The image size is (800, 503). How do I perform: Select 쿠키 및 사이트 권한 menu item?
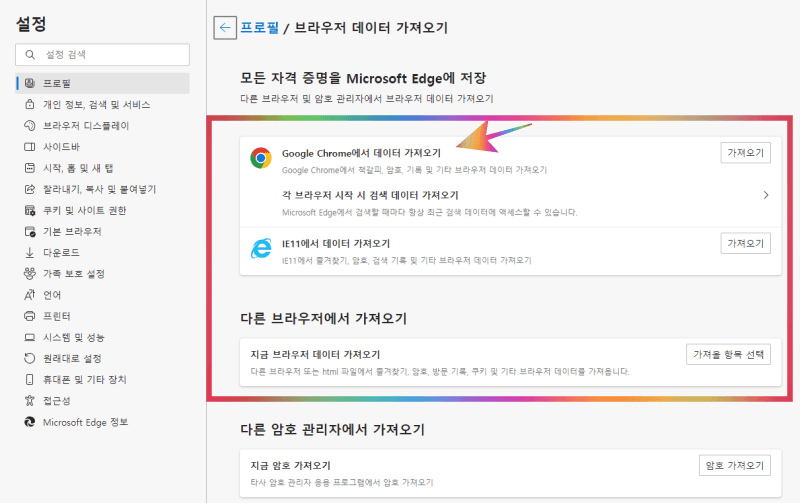click(84, 210)
